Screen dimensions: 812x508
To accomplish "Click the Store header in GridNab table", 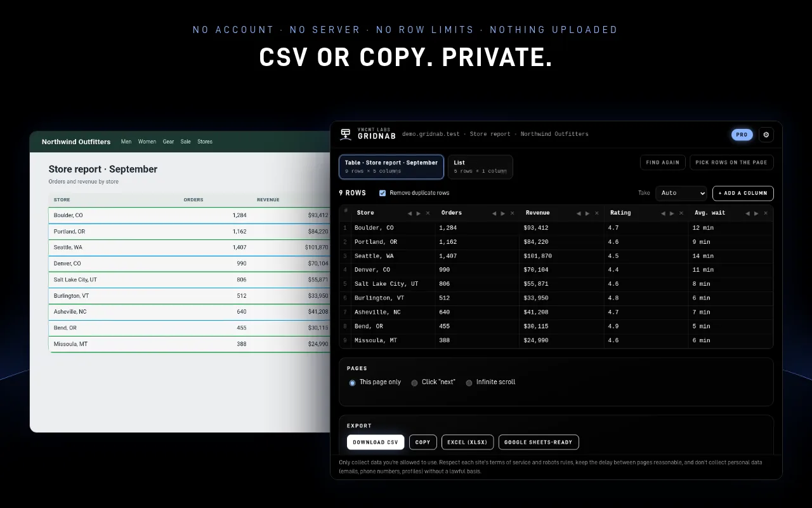I will [x=365, y=213].
